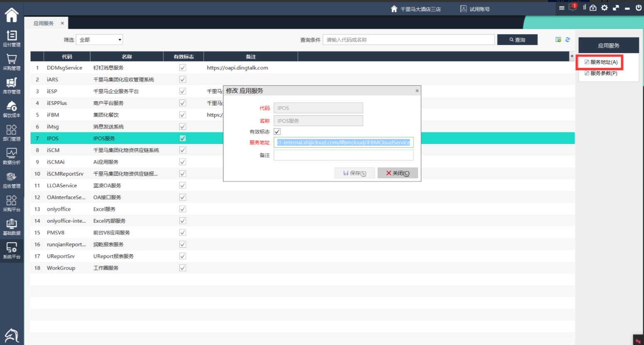
Task: Choose 服务参数(P) in the right panel
Action: point(603,73)
